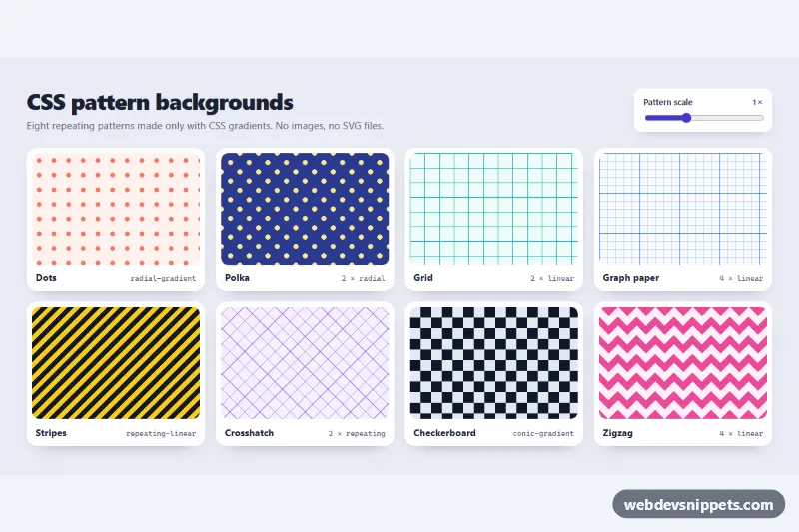Click the "Pattern scale" label
Screen dimensions: 799x532
tap(668, 102)
